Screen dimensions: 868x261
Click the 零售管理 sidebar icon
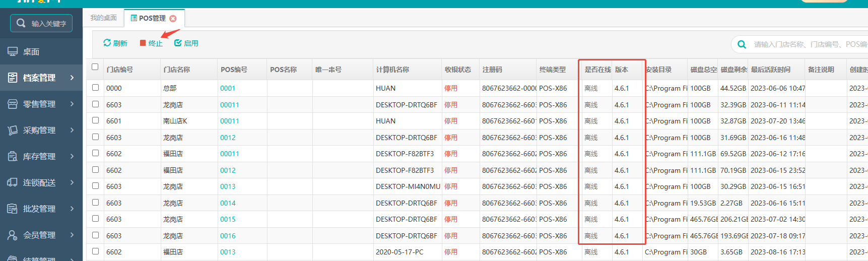[x=13, y=104]
